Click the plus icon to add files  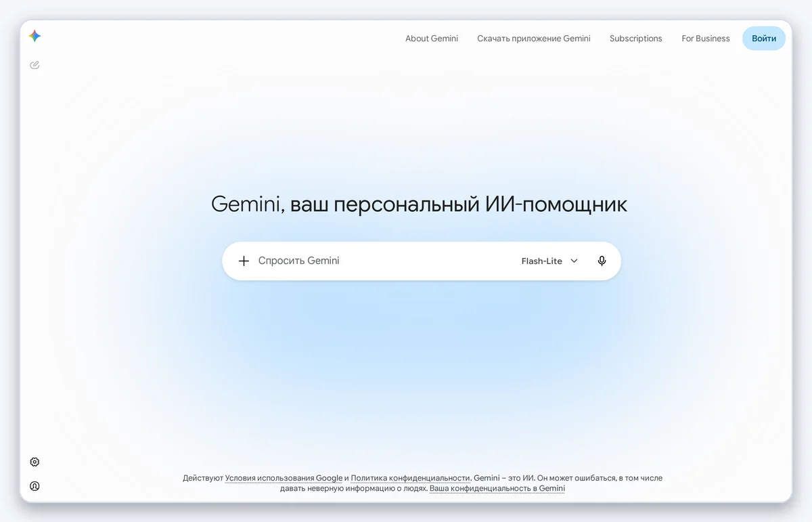244,261
